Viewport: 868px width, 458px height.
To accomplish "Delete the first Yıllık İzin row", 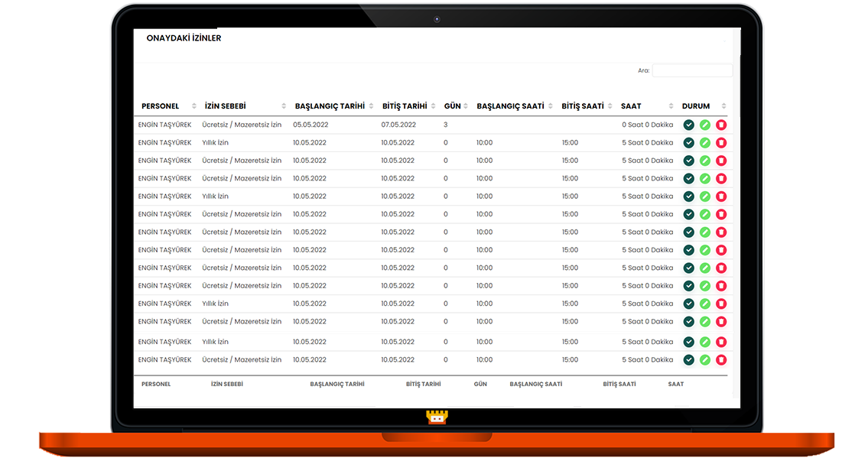I will pos(720,143).
